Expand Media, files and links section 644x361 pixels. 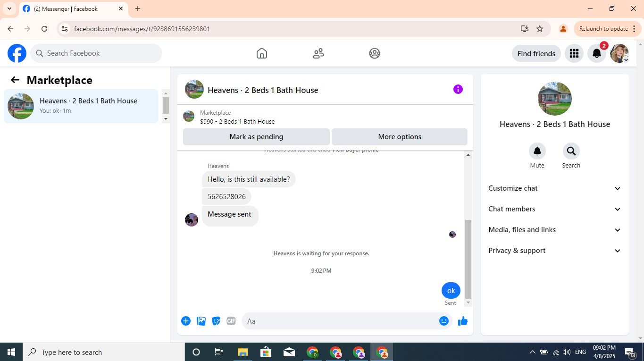(x=554, y=230)
